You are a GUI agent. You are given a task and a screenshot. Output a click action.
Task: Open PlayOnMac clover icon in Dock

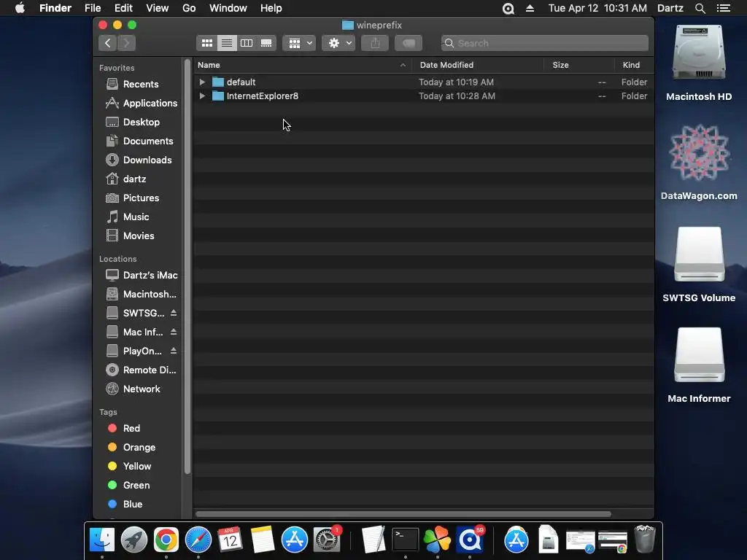point(437,540)
